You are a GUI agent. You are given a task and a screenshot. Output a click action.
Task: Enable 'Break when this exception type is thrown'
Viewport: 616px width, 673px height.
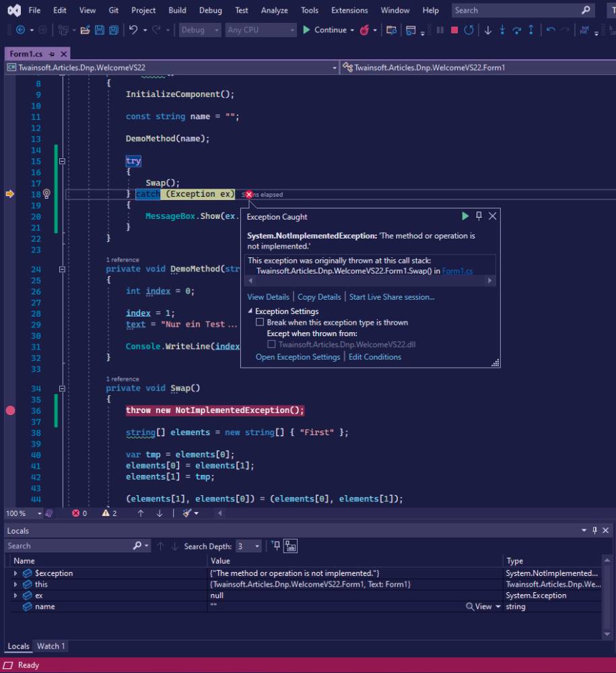coord(259,322)
